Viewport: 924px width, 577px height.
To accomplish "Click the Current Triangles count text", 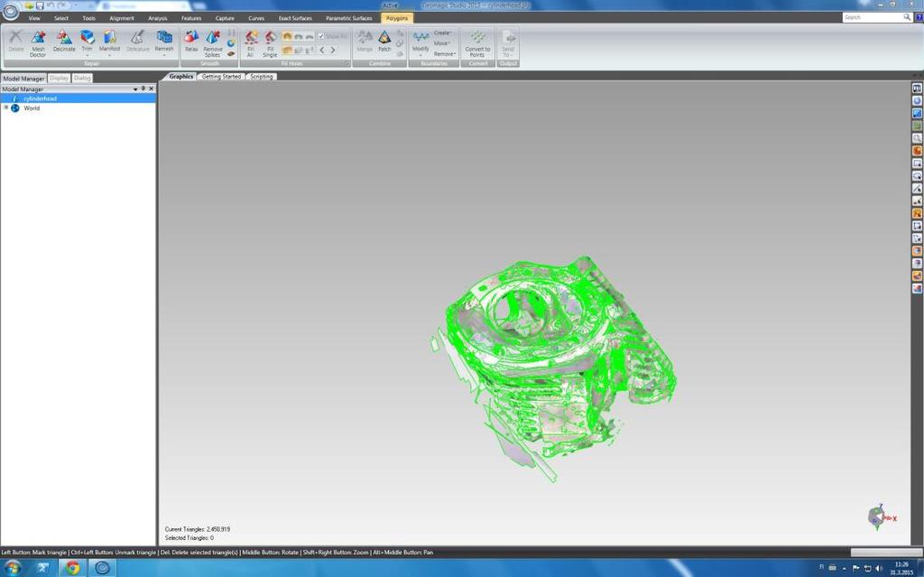I will (x=198, y=529).
